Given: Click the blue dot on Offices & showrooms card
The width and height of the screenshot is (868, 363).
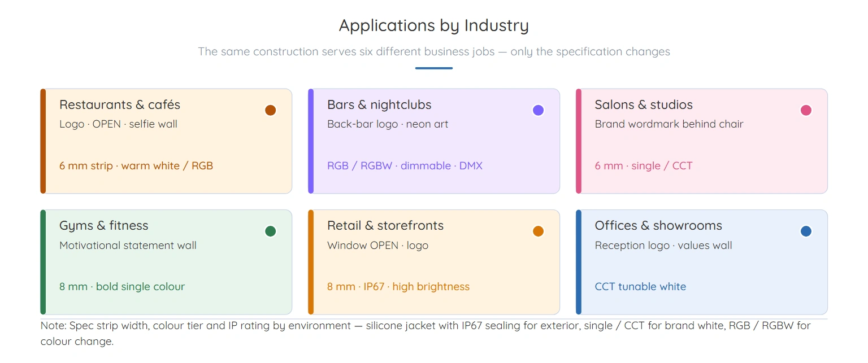Looking at the screenshot, I should [806, 231].
